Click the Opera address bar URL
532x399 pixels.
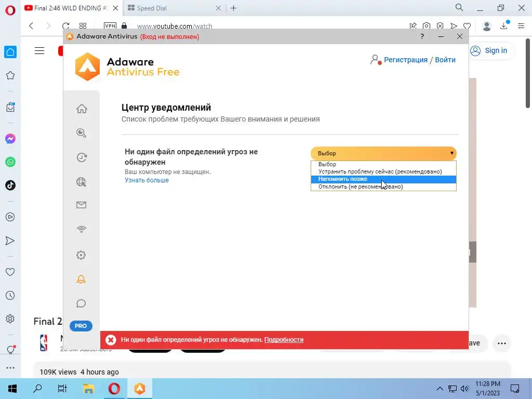(175, 26)
